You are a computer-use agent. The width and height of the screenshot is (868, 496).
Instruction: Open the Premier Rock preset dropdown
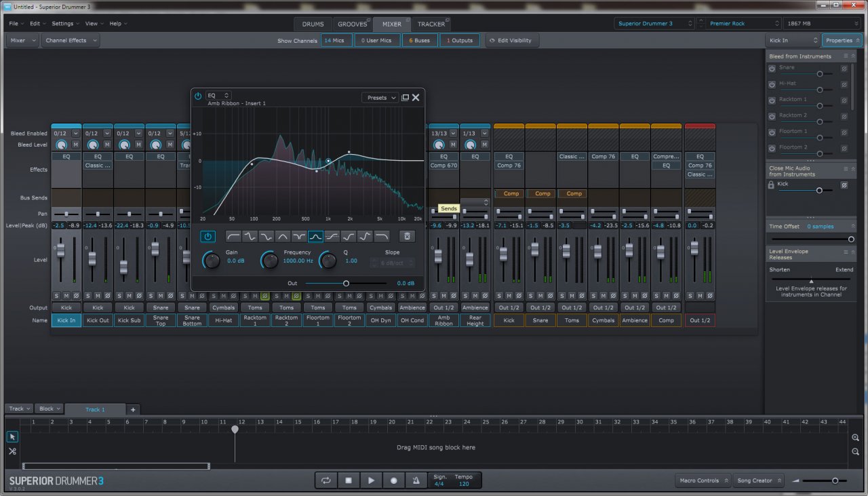click(743, 23)
